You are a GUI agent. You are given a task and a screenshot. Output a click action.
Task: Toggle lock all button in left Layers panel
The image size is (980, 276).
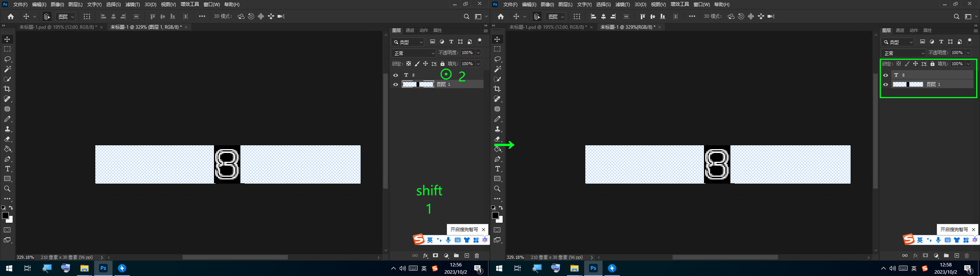[443, 64]
